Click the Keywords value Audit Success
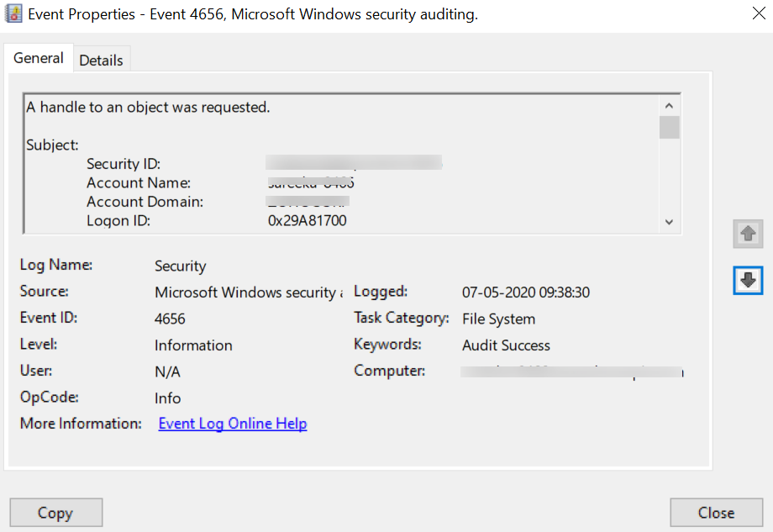The width and height of the screenshot is (773, 532). click(x=506, y=345)
